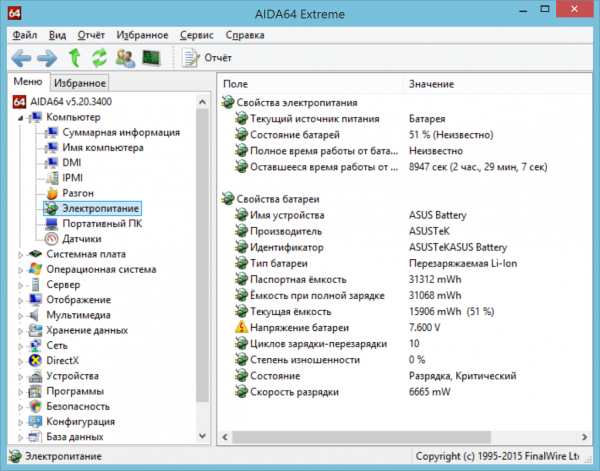This screenshot has width=600, height=471.
Task: Click the Отображение monitor icon
Action: [35, 300]
